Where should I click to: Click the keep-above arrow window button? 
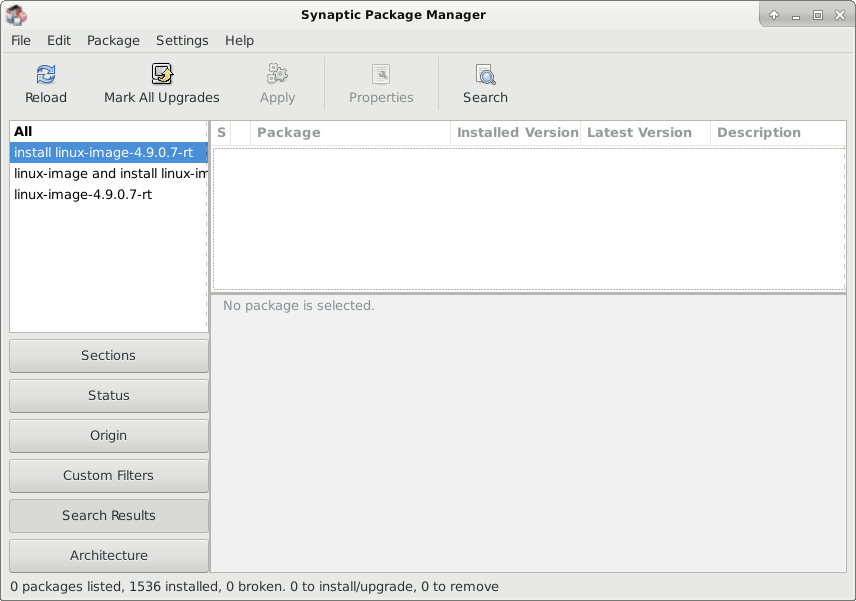click(x=774, y=15)
